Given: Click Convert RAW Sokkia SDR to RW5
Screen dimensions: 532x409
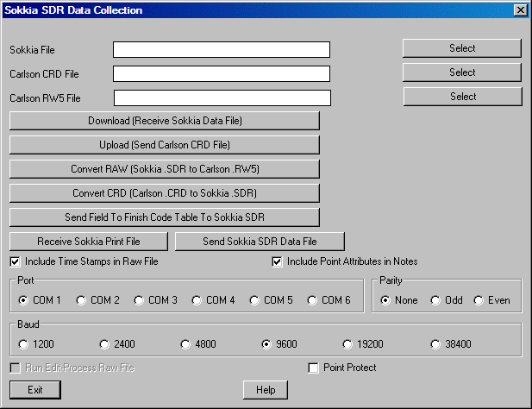Looking at the screenshot, I should click(165, 169).
